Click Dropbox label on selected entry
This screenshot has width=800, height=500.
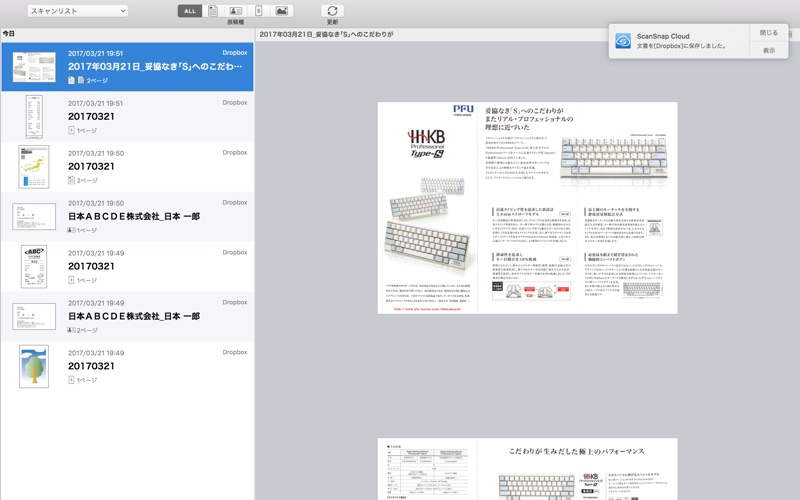235,53
